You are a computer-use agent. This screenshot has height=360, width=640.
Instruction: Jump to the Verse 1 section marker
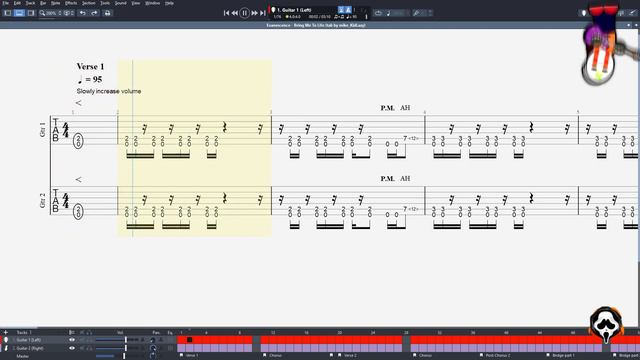click(x=189, y=356)
